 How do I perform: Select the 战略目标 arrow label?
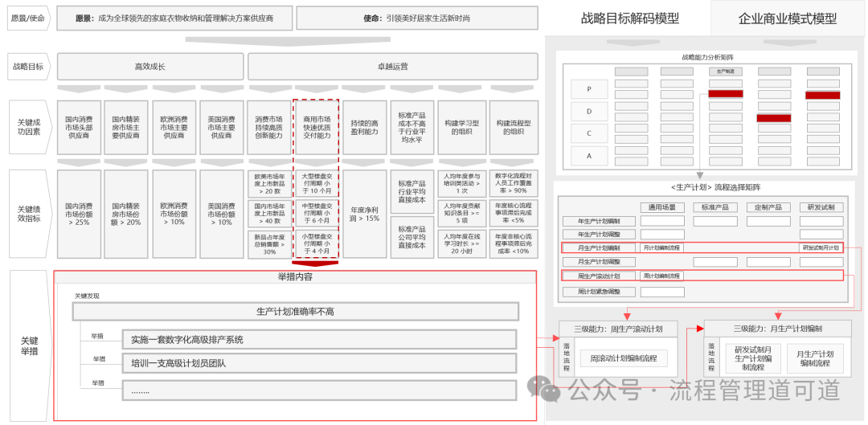(27, 67)
